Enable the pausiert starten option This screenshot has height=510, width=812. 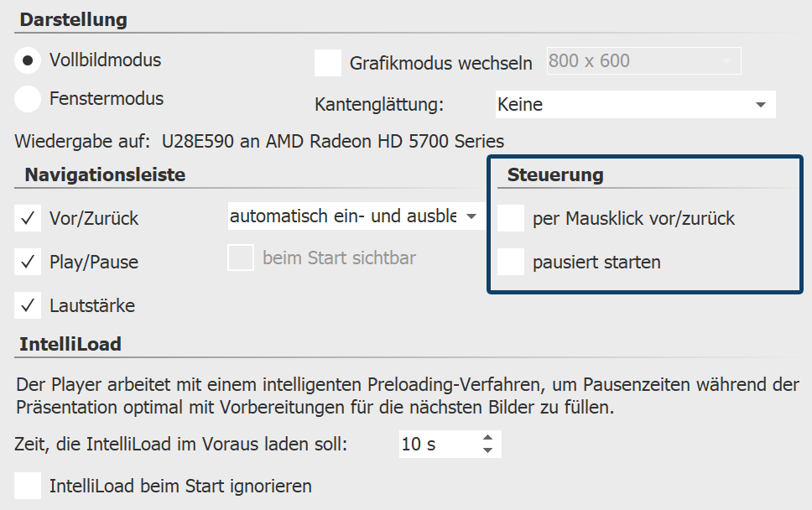click(511, 263)
